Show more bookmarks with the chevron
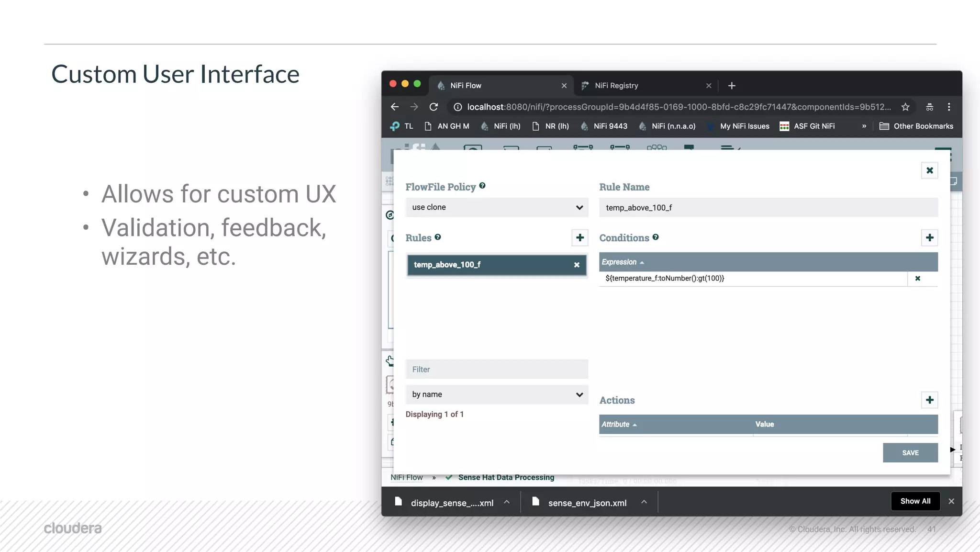Image resolution: width=980 pixels, height=552 pixels. (x=864, y=126)
